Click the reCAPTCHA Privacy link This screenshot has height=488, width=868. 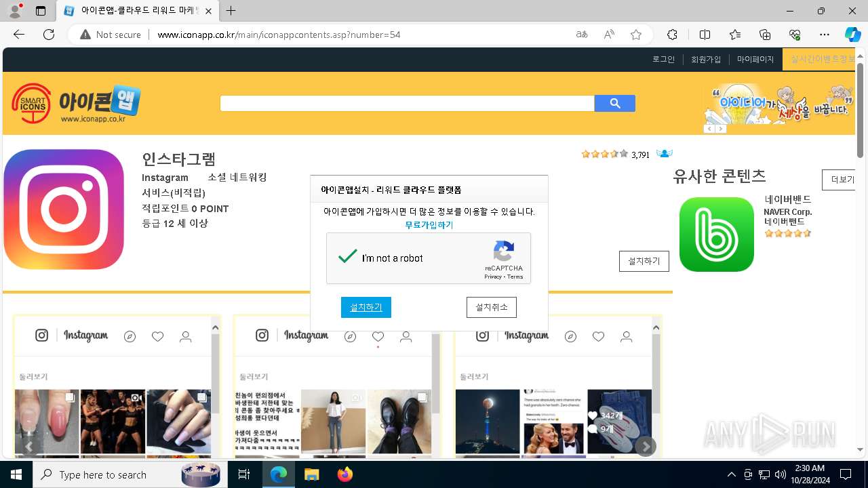coord(493,277)
